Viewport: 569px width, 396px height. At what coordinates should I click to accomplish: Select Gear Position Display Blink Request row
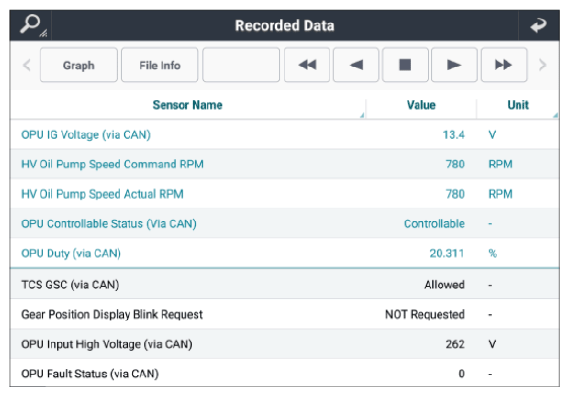coord(284,314)
